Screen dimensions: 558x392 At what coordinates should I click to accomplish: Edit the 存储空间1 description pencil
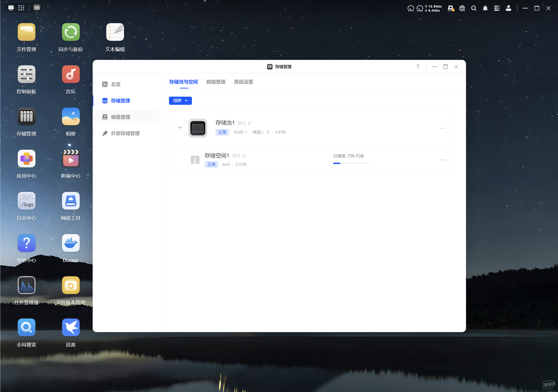click(244, 155)
